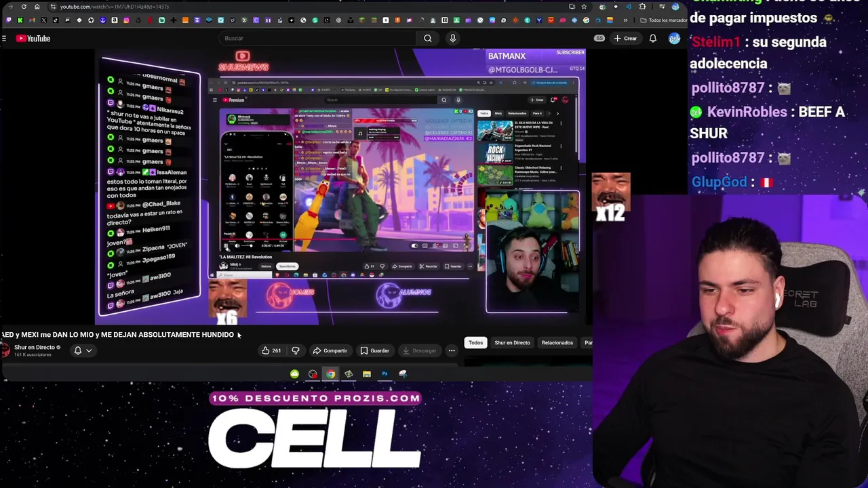Open YouTube notifications bell at top
Viewport: 868px width, 488px height.
pyautogui.click(x=652, y=39)
